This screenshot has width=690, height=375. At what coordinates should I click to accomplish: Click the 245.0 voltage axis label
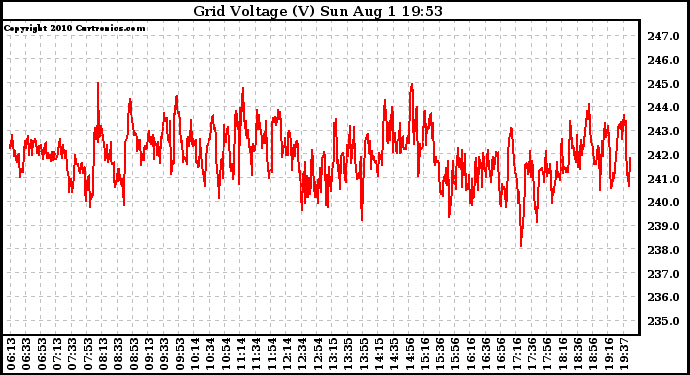(x=663, y=84)
